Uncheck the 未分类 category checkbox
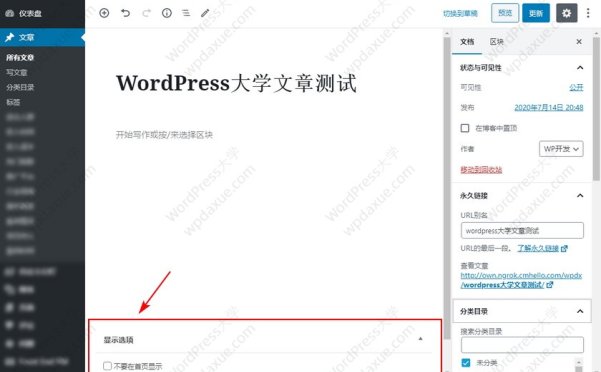The height and width of the screenshot is (372, 601). click(x=466, y=362)
